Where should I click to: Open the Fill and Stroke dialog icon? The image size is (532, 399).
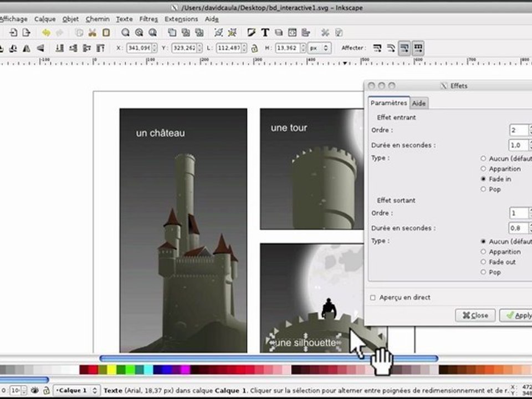pos(252,33)
